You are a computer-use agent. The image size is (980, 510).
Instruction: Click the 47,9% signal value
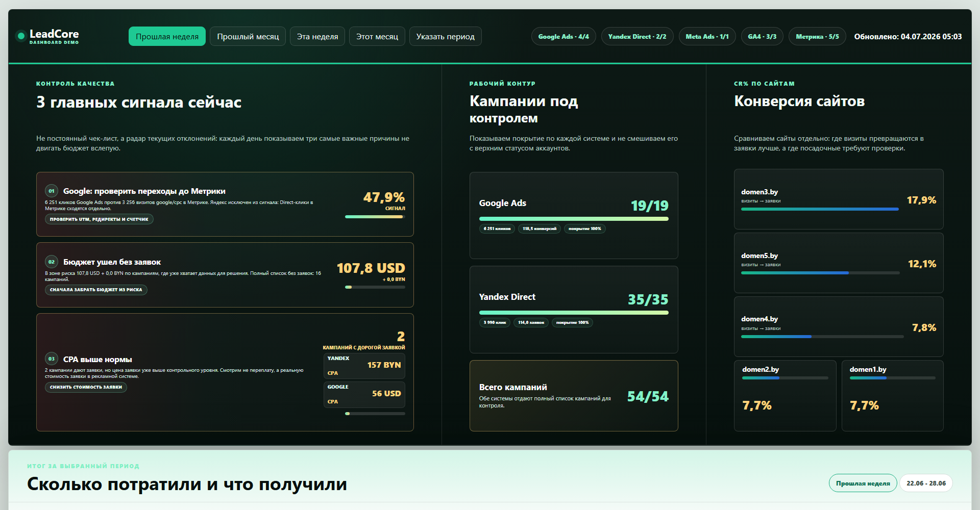pos(384,197)
